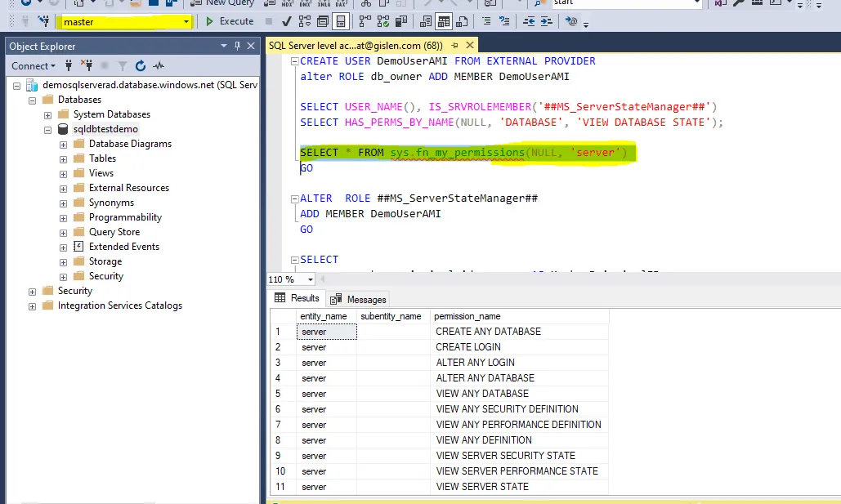This screenshot has height=504, width=841.
Task: Toggle Include Actual Execution Plan
Action: [x=365, y=21]
